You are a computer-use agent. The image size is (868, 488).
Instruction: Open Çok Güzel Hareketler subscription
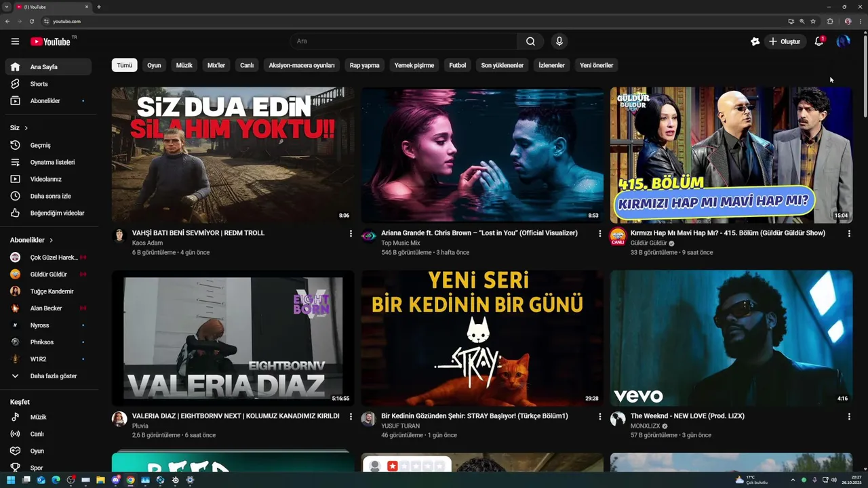[47, 258]
